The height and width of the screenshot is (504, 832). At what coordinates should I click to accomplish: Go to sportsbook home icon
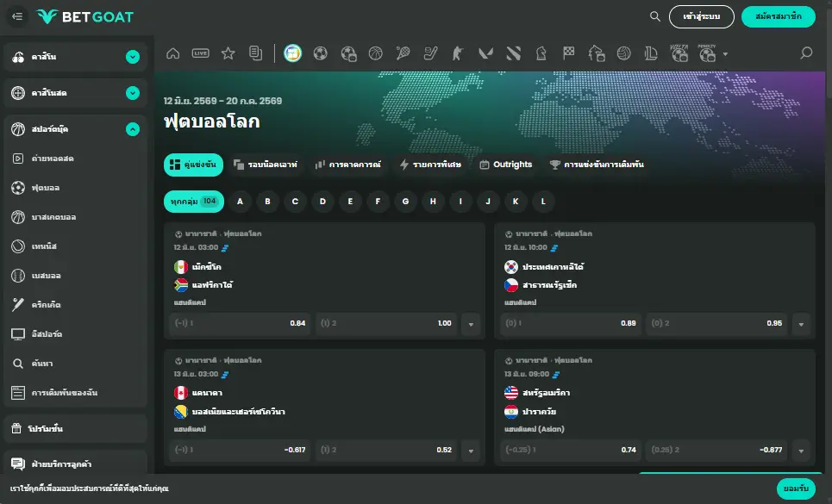(173, 53)
